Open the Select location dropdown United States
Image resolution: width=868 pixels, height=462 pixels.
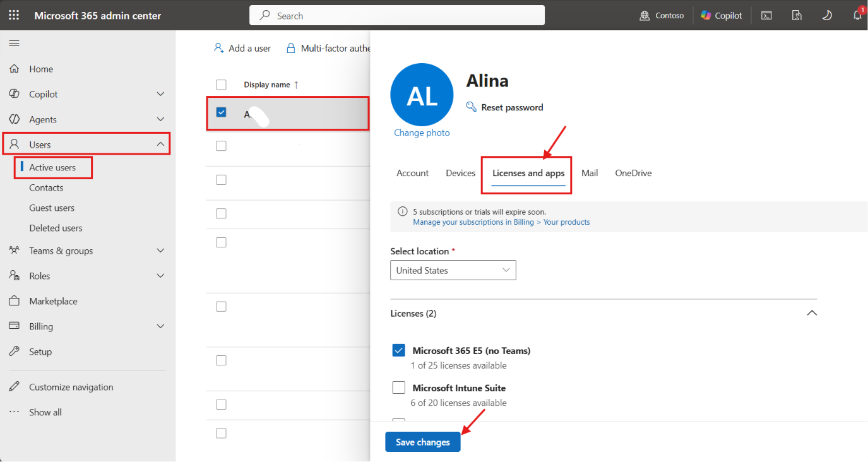(x=453, y=270)
